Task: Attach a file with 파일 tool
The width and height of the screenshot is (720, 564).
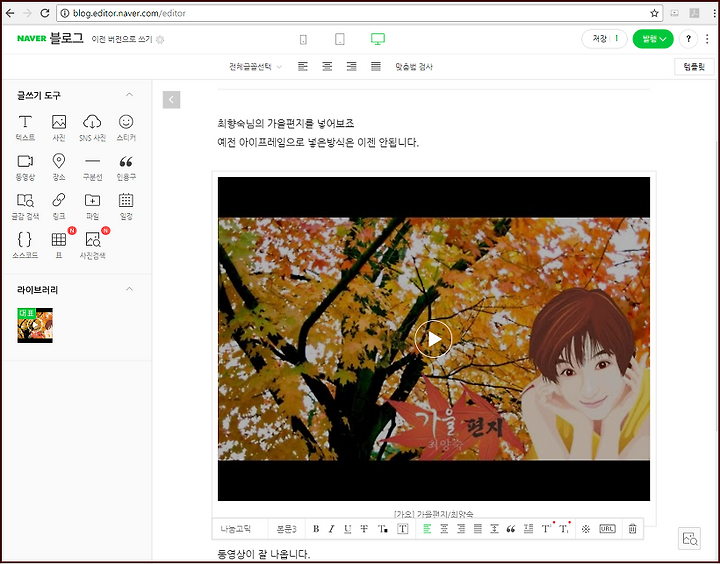Action: (92, 207)
